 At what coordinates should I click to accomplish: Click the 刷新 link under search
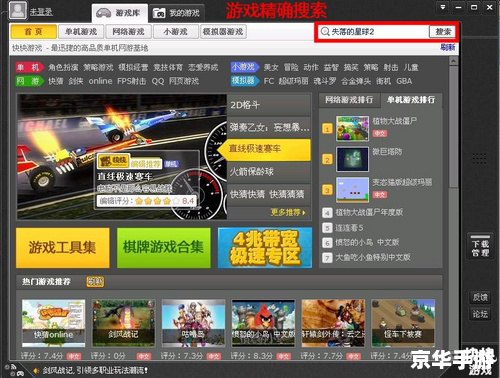pos(447,47)
